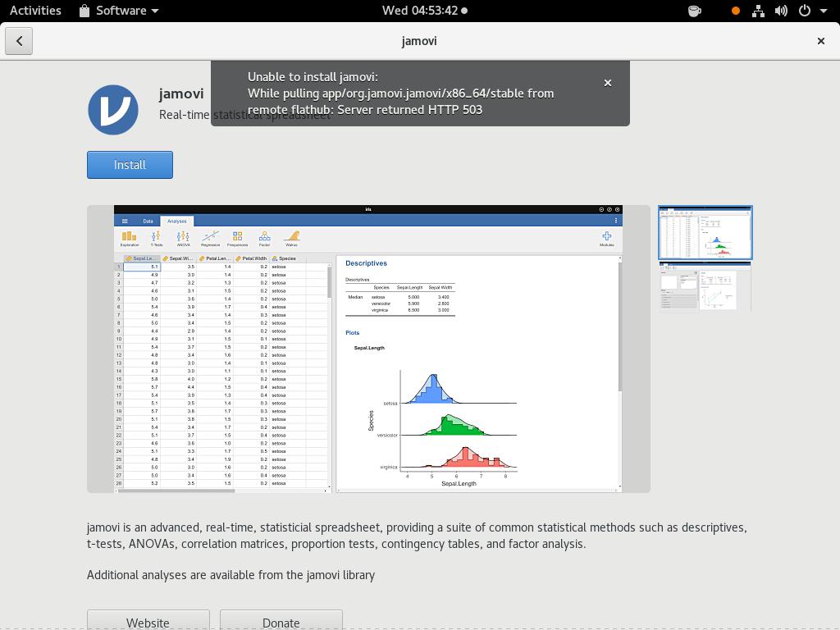Click 'Additional analyses are available' text
Viewport: 840px width, 630px height.
[231, 575]
